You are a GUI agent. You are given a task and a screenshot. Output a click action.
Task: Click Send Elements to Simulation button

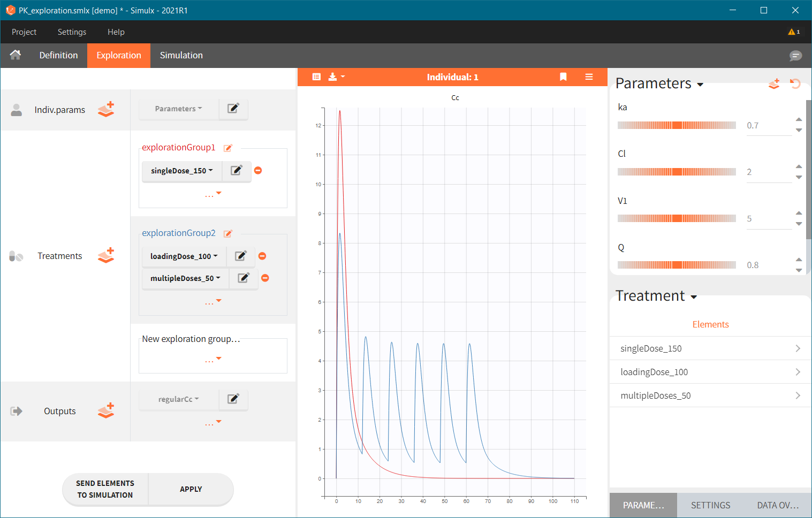(105, 489)
